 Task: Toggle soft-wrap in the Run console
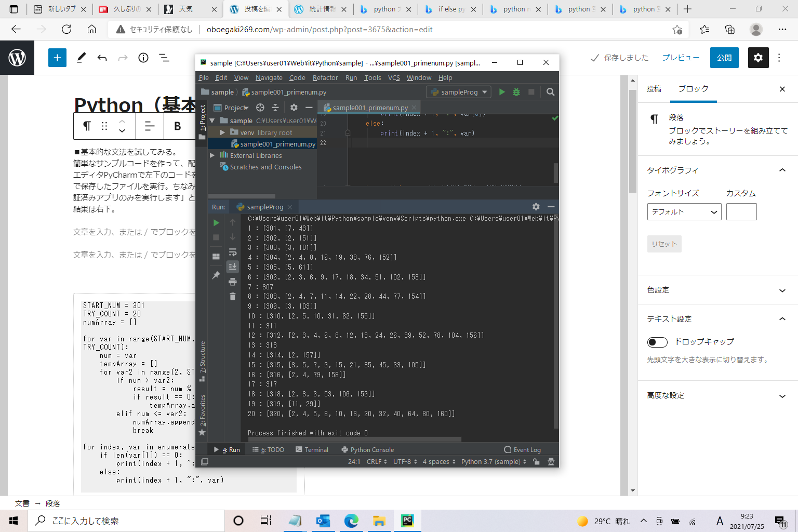pyautogui.click(x=232, y=253)
